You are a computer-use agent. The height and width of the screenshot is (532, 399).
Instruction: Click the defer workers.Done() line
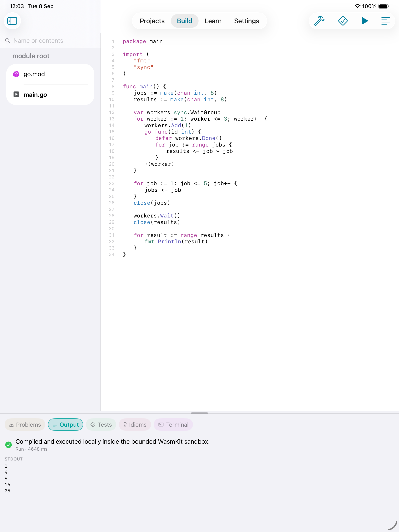(188, 138)
